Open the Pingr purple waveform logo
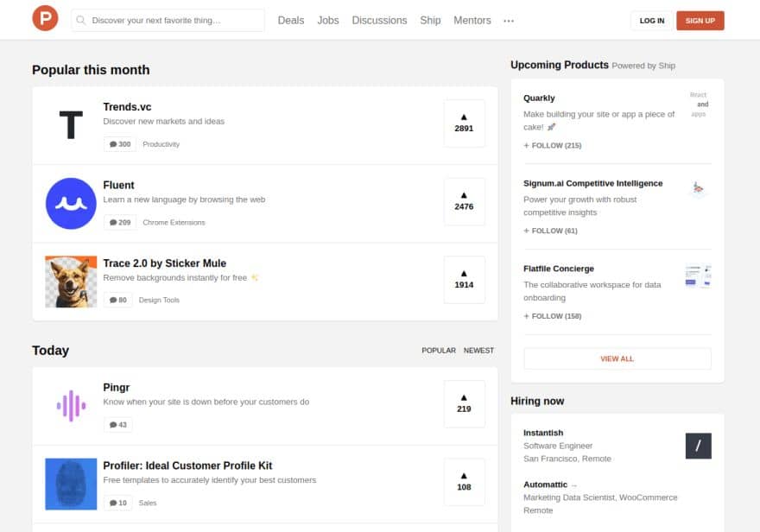This screenshot has height=532, width=760. 71,406
